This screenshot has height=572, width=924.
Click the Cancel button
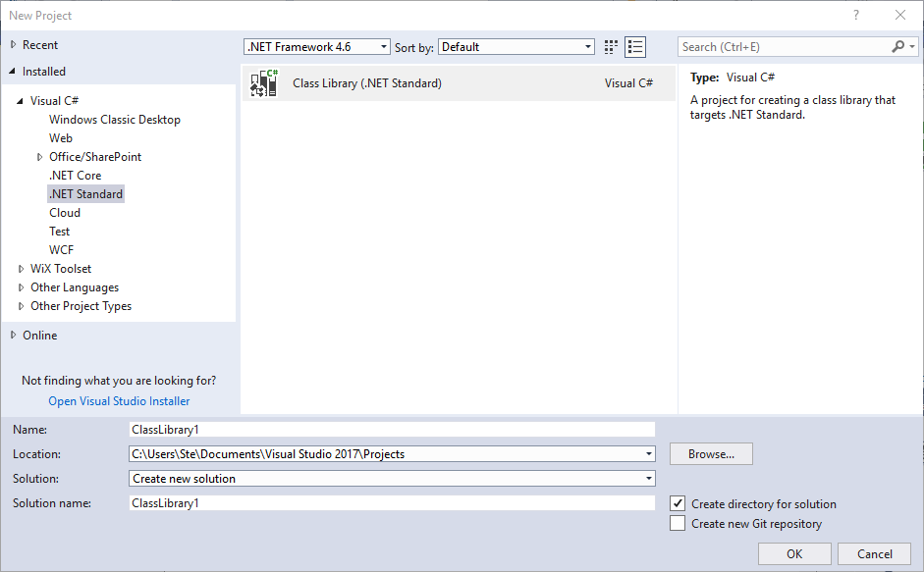[x=873, y=553]
